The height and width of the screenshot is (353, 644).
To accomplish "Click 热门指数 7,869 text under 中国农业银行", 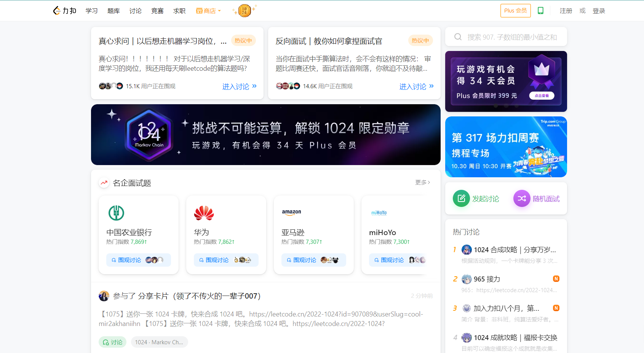I will click(x=126, y=242).
